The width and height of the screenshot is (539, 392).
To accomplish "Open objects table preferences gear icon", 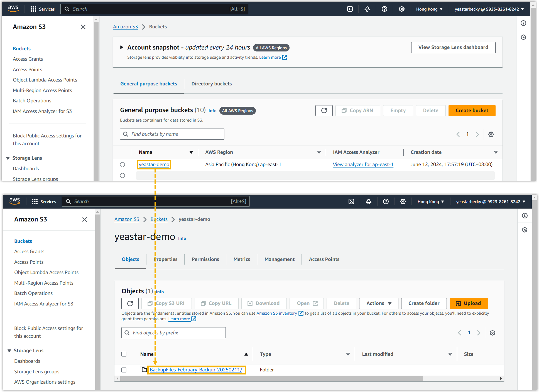I will coord(493,333).
